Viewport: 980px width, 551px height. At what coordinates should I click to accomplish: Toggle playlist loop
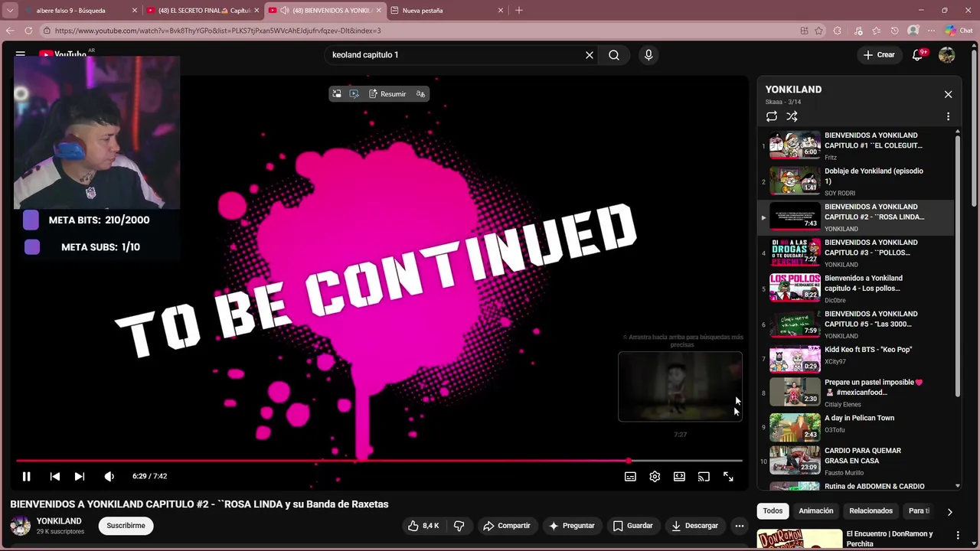772,116
